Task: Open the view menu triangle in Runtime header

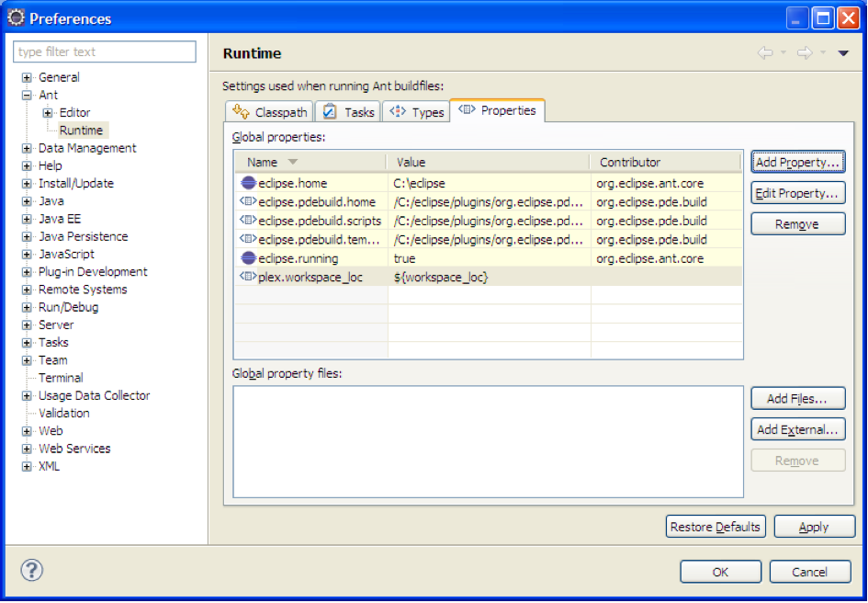Action: coord(843,53)
